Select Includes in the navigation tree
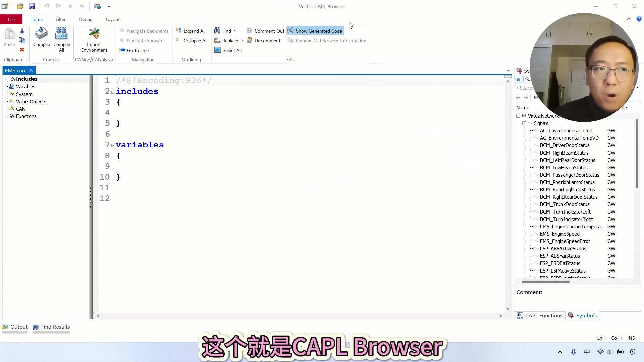The image size is (644, 362). click(26, 79)
